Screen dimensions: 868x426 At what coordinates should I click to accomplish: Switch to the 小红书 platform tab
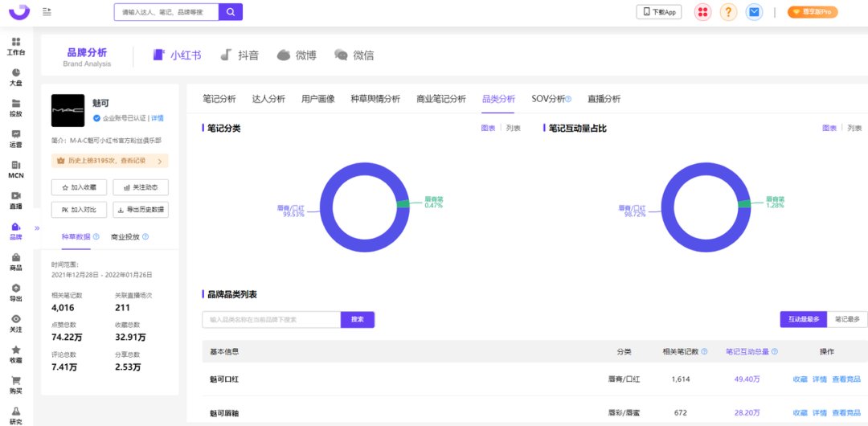(177, 55)
